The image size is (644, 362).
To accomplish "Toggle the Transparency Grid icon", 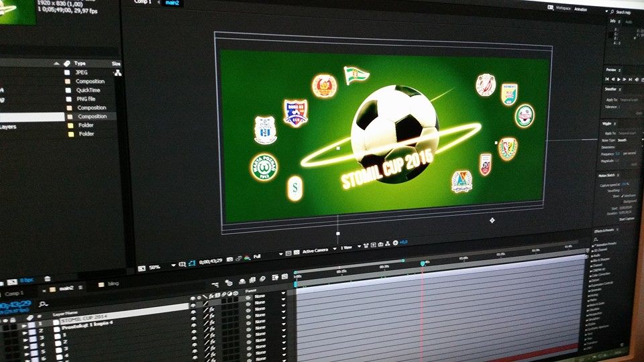I will (297, 252).
